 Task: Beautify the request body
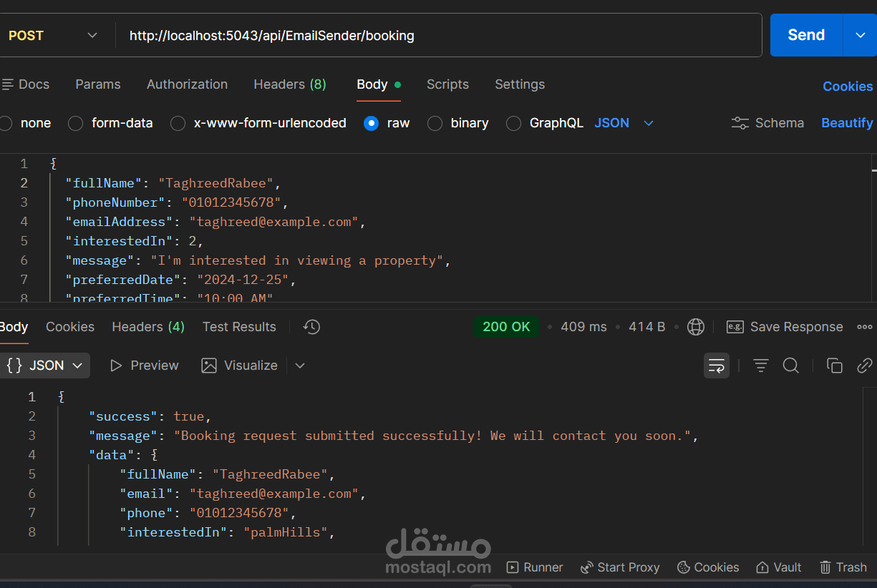[x=847, y=123]
